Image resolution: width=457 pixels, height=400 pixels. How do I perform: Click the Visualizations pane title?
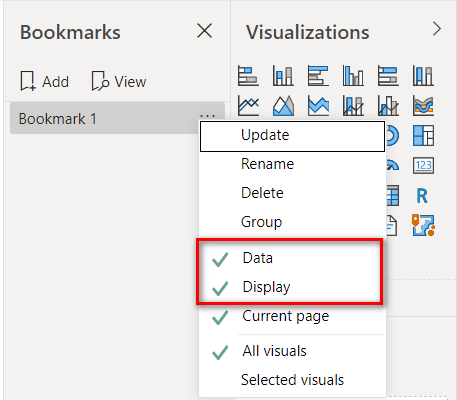(308, 32)
